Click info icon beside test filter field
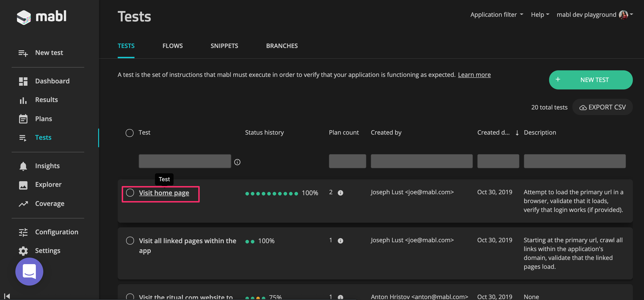Viewport: 644px width, 300px height. tap(237, 162)
